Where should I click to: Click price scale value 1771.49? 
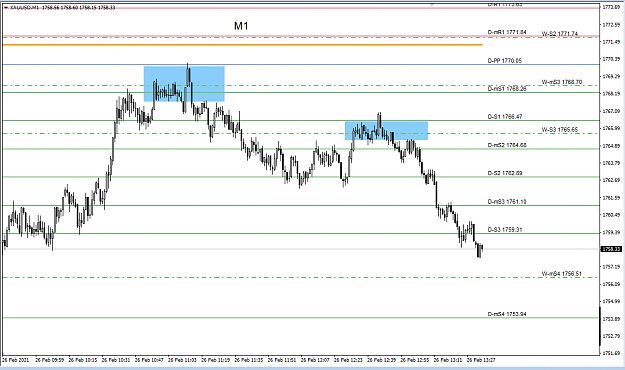pos(611,42)
